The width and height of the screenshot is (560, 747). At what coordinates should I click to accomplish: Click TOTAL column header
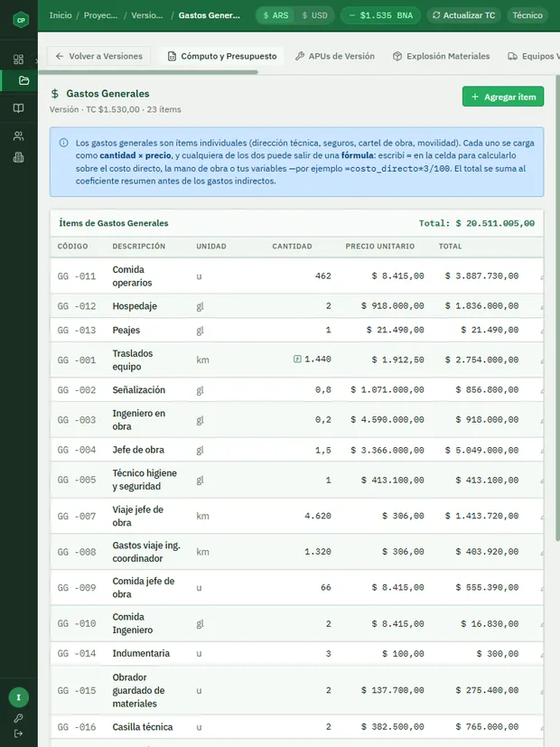pos(450,247)
